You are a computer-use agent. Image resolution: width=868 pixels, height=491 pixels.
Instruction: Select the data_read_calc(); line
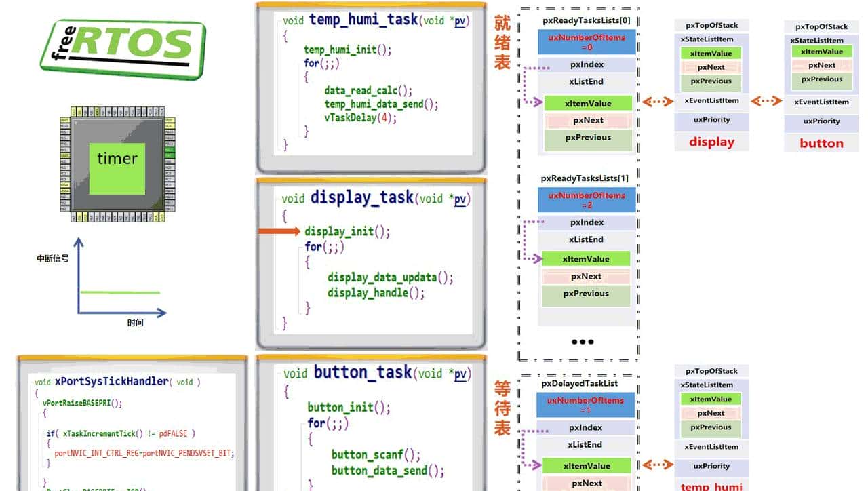click(368, 90)
